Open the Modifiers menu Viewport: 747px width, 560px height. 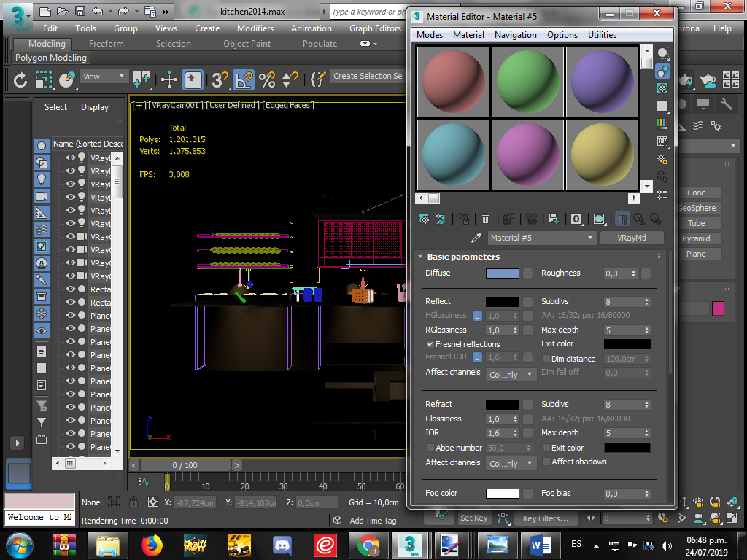point(255,28)
